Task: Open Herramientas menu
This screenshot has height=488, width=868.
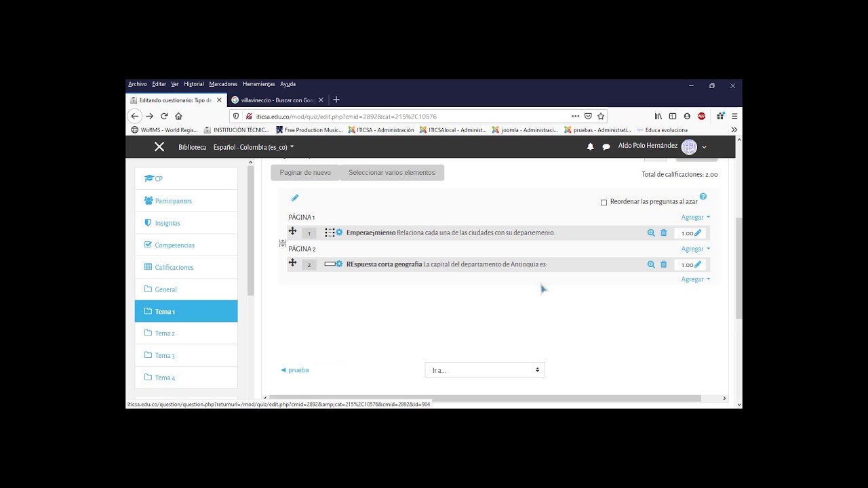Action: pyautogui.click(x=259, y=84)
